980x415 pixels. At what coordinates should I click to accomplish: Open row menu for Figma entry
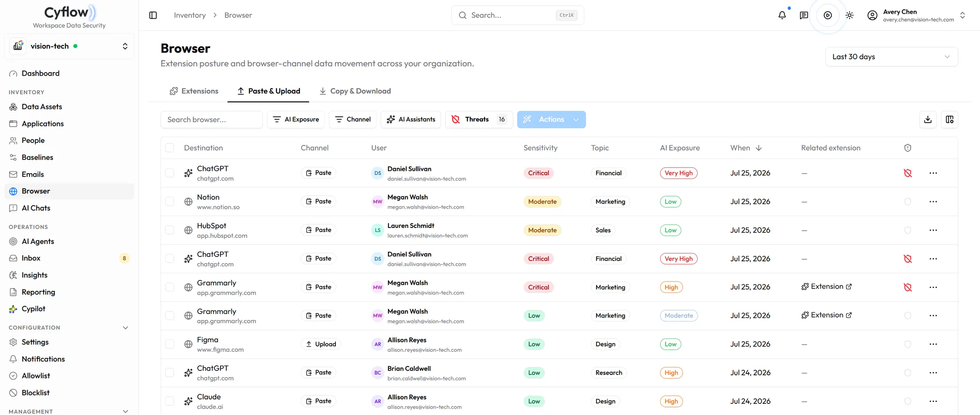tap(933, 344)
